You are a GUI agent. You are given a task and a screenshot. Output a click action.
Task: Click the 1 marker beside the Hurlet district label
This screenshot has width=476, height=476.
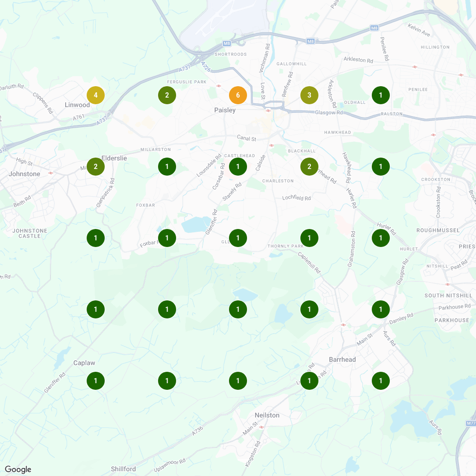(x=381, y=238)
